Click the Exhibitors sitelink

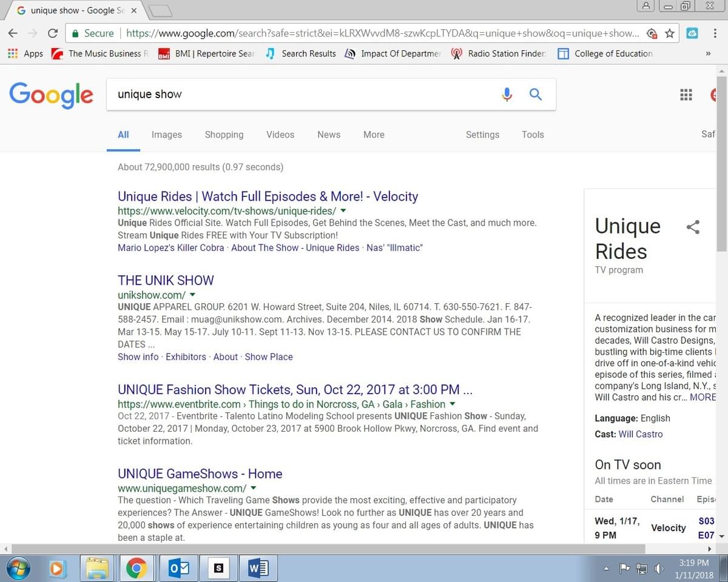tap(186, 356)
